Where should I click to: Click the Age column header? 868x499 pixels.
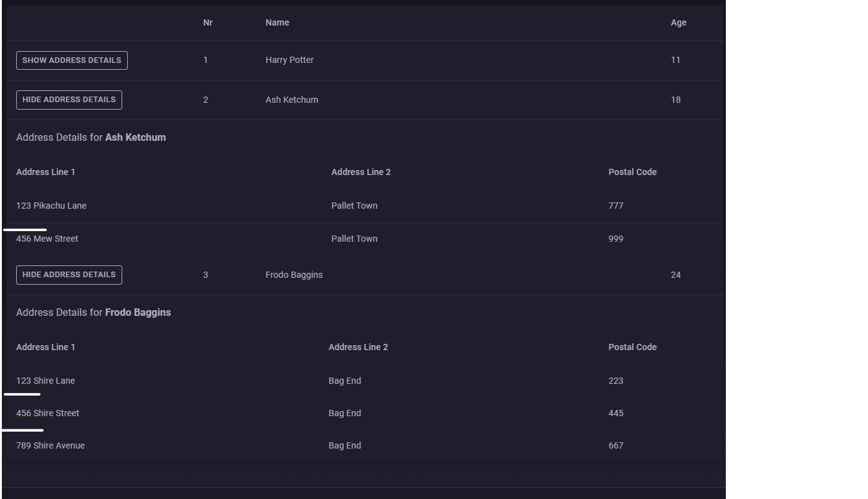click(678, 22)
